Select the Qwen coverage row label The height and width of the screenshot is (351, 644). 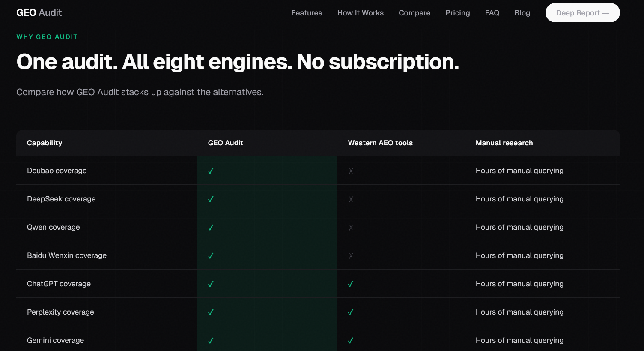[53, 227]
